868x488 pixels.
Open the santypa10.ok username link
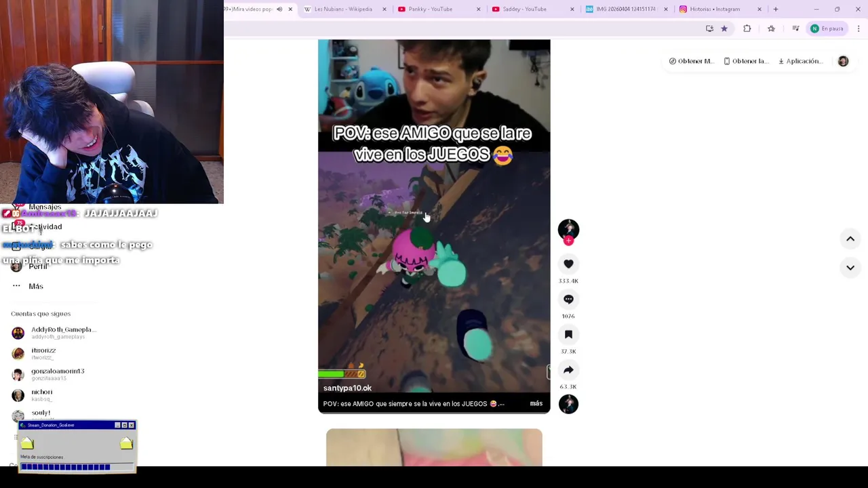pyautogui.click(x=347, y=388)
